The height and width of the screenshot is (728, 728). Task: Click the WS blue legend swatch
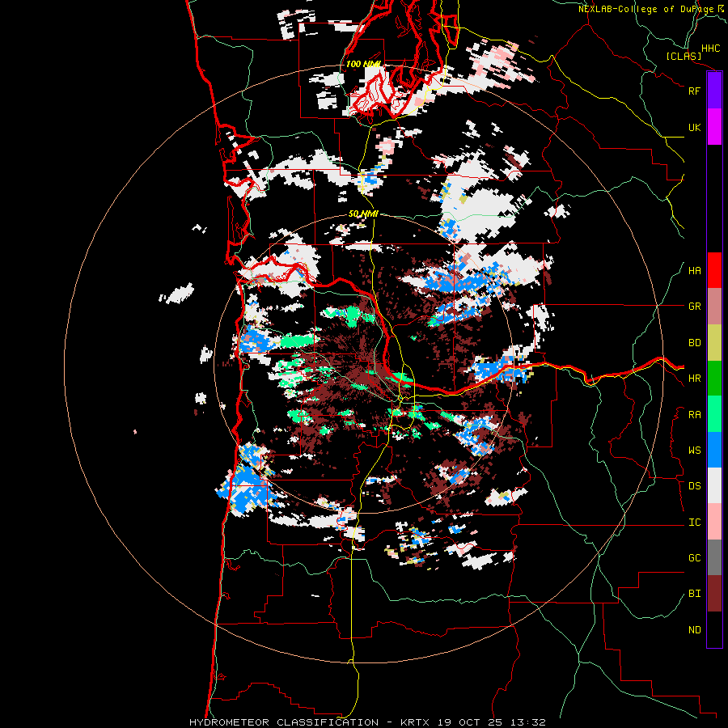(714, 450)
